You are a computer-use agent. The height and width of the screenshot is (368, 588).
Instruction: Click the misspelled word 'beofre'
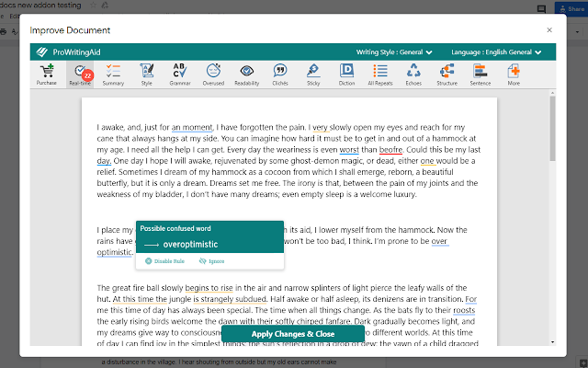(390, 150)
